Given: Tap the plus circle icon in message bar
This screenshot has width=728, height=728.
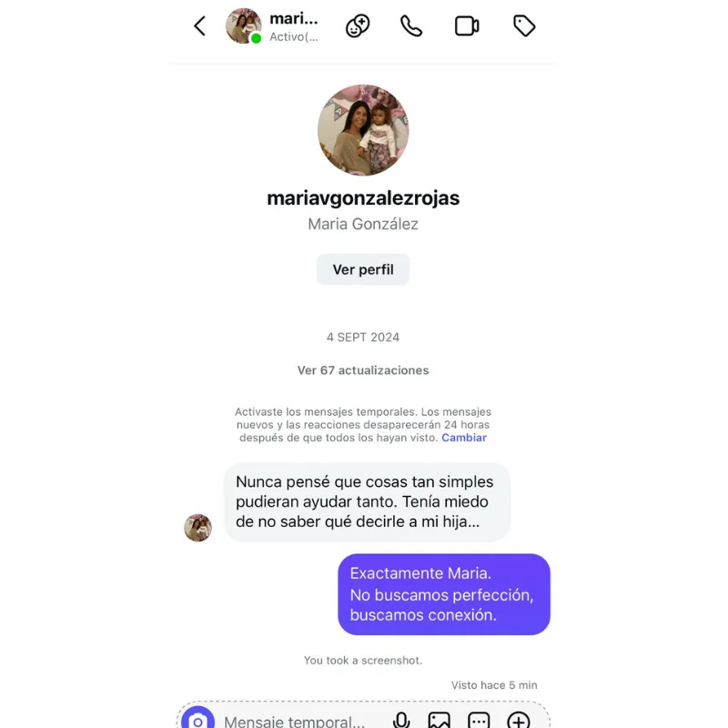Looking at the screenshot, I should [x=519, y=720].
